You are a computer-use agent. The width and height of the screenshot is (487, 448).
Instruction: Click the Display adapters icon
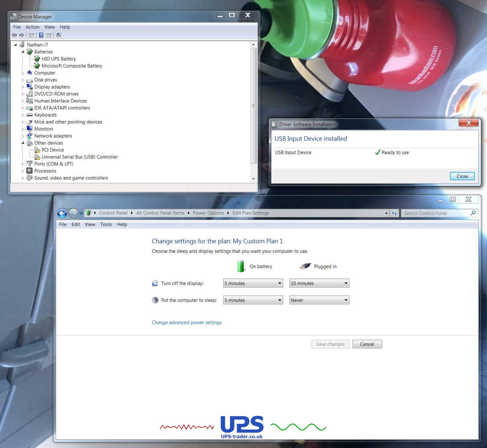tap(30, 87)
